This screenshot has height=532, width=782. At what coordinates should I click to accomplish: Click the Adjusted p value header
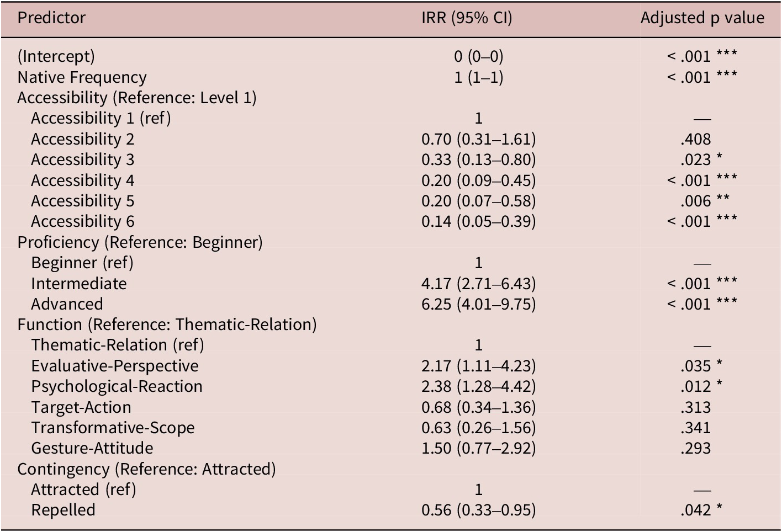(702, 18)
